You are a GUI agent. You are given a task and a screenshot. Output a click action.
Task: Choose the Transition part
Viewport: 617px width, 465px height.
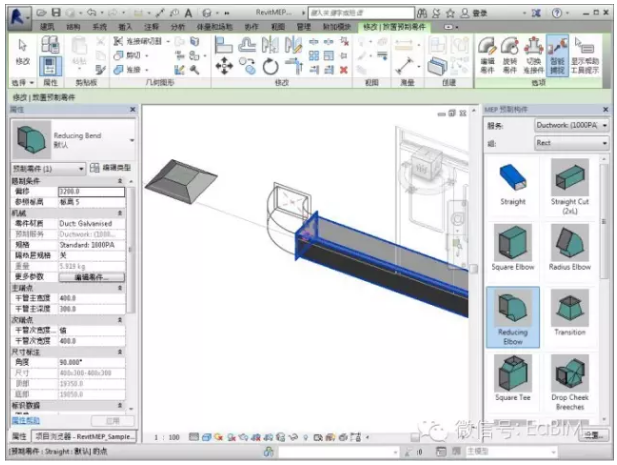pyautogui.click(x=570, y=313)
